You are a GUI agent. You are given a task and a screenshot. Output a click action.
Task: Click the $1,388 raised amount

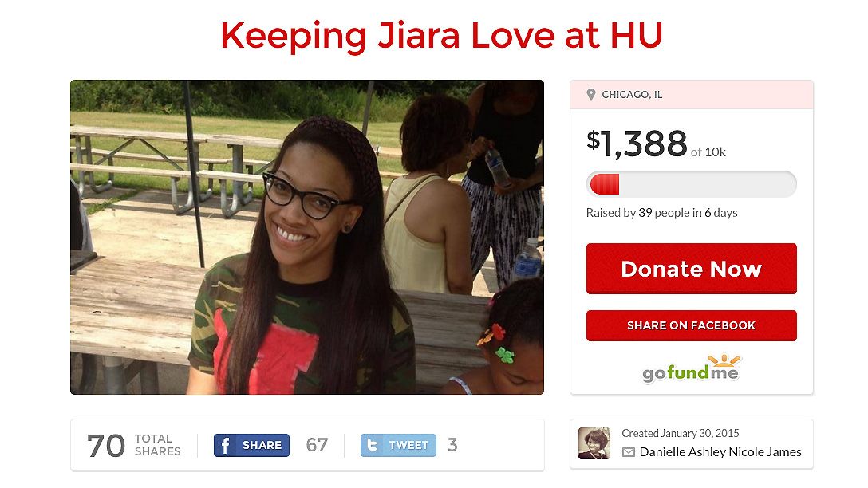[637, 144]
